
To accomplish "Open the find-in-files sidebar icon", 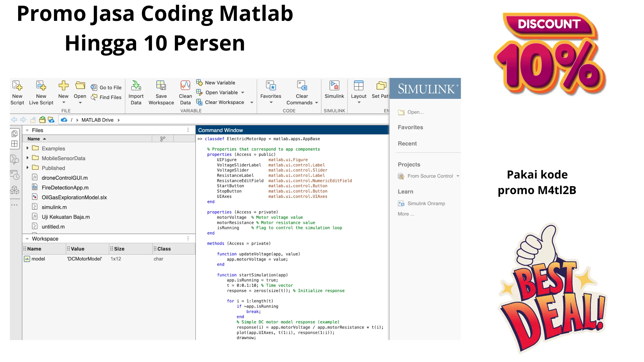I will [14, 159].
